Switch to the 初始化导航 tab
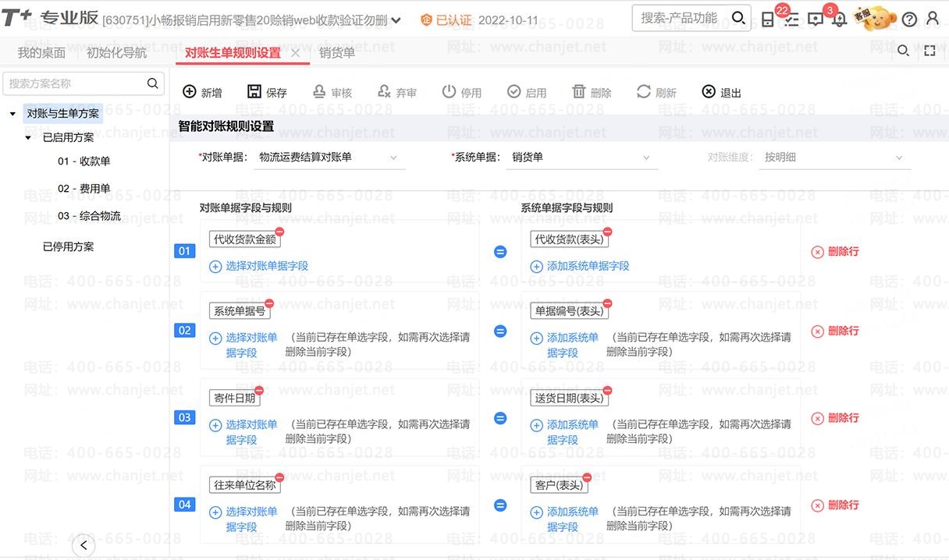 pos(116,52)
